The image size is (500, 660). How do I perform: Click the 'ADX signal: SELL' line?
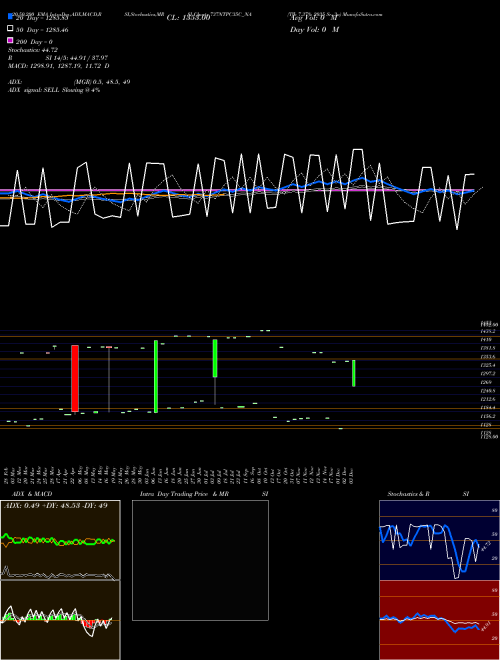(x=54, y=90)
